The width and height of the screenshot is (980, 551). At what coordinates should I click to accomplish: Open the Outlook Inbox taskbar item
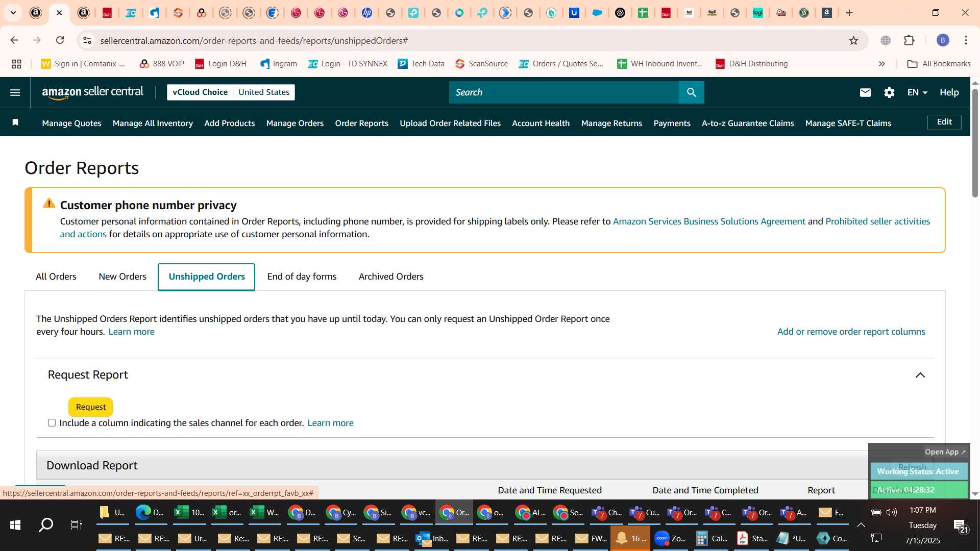coord(432,538)
